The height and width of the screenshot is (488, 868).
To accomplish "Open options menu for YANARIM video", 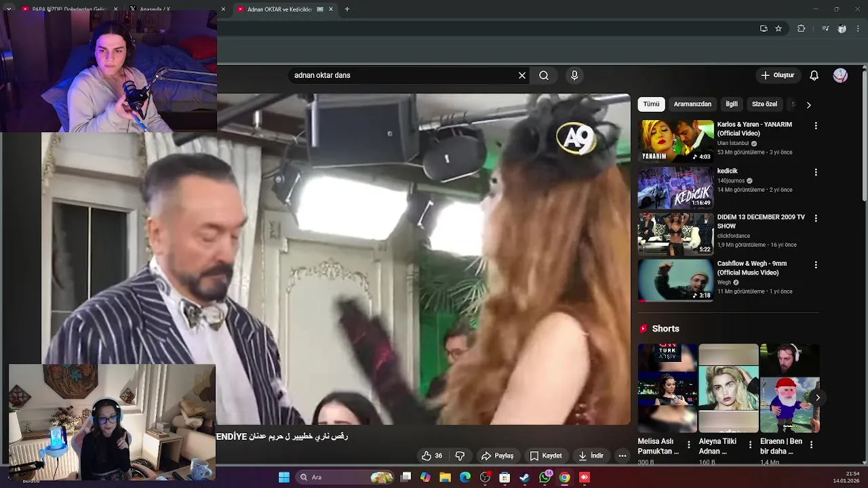I will 816,126.
